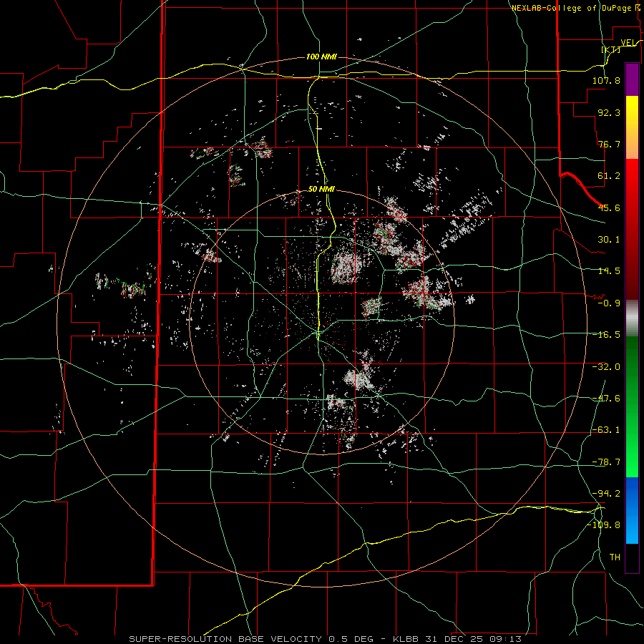Screen dimensions: 644x644
Task: Click the 45.6 scale value
Action: point(609,208)
